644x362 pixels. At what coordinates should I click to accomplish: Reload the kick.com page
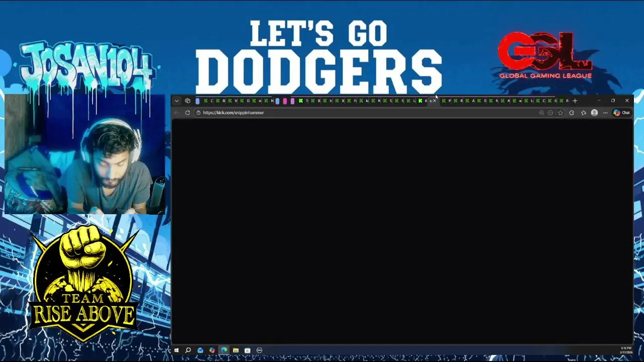click(187, 113)
